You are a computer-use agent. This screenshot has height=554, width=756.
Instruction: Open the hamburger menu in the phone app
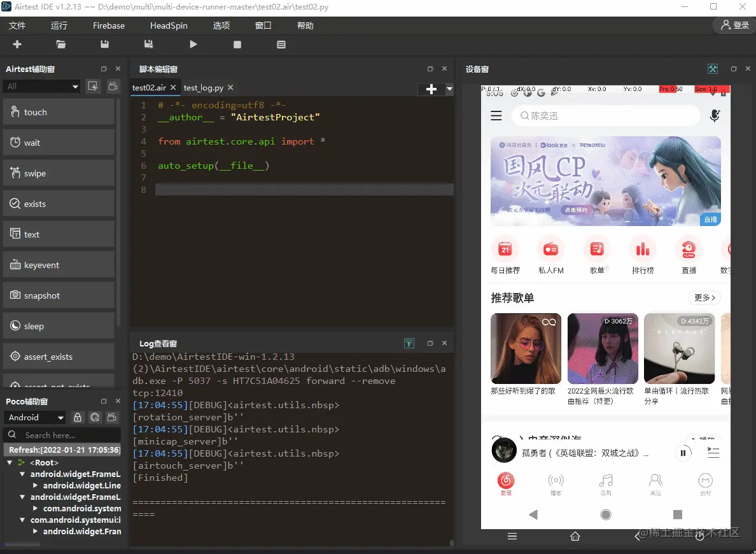coord(496,116)
